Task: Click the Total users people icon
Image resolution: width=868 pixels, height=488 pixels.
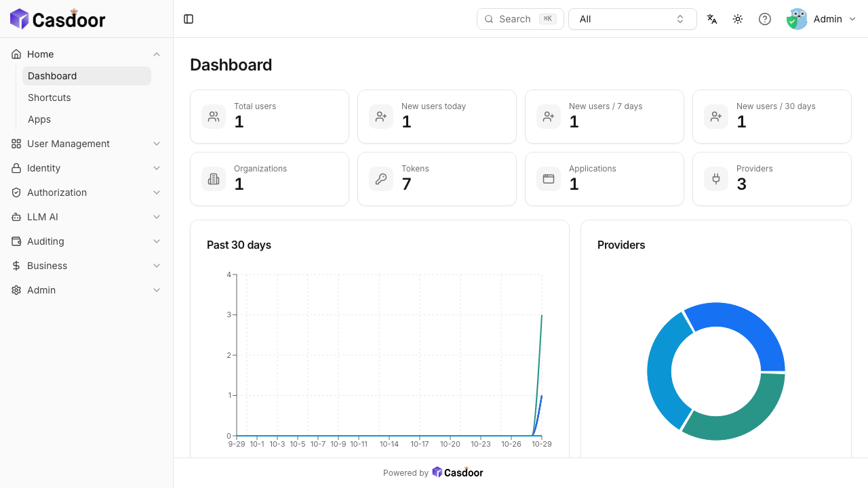Action: 214,117
